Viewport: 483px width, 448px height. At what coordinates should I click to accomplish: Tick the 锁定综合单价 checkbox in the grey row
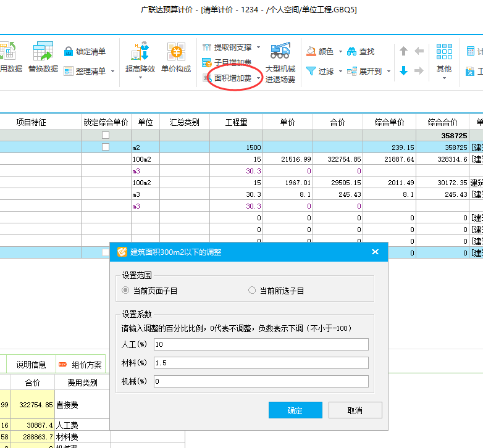point(106,135)
